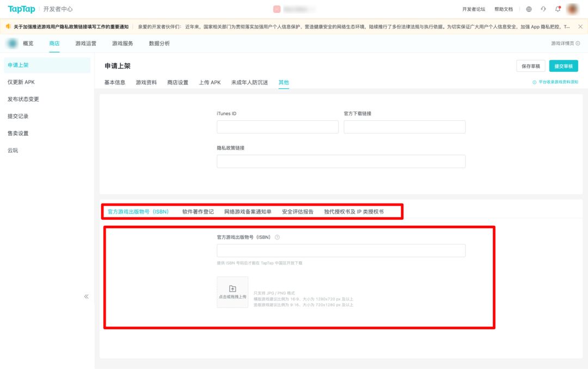Open the notification bell
The width and height of the screenshot is (588, 369).
click(558, 9)
